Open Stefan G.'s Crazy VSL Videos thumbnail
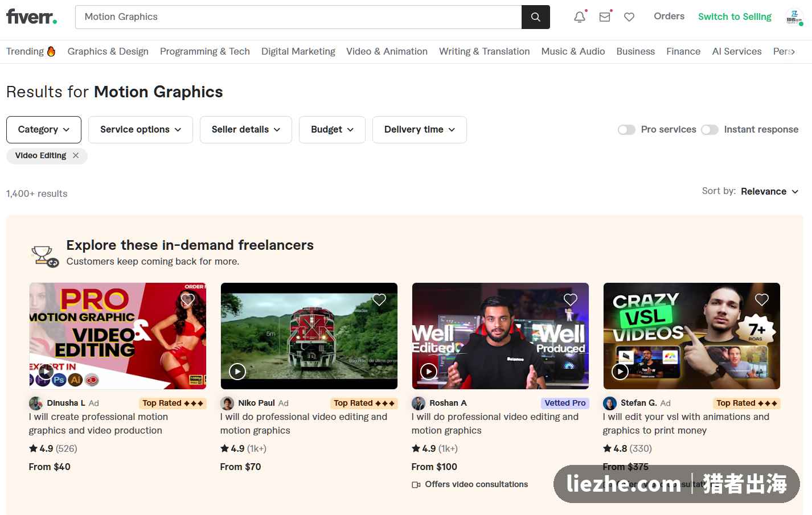This screenshot has width=812, height=515. point(692,336)
